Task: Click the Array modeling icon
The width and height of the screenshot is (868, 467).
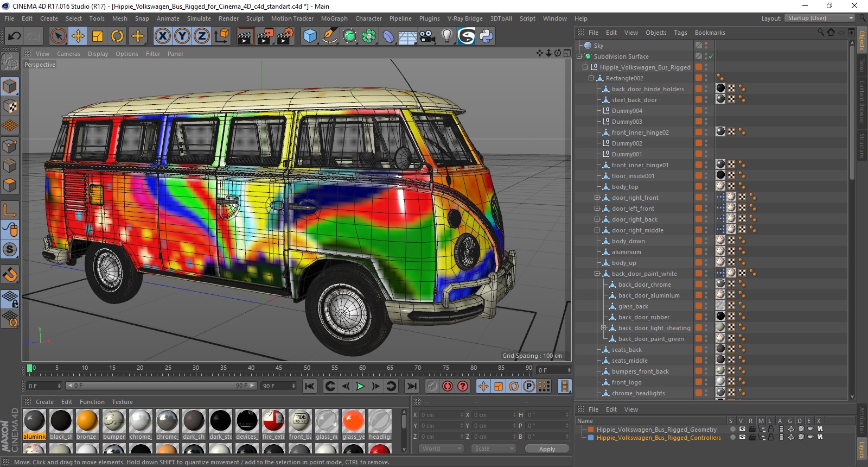Action: [369, 36]
